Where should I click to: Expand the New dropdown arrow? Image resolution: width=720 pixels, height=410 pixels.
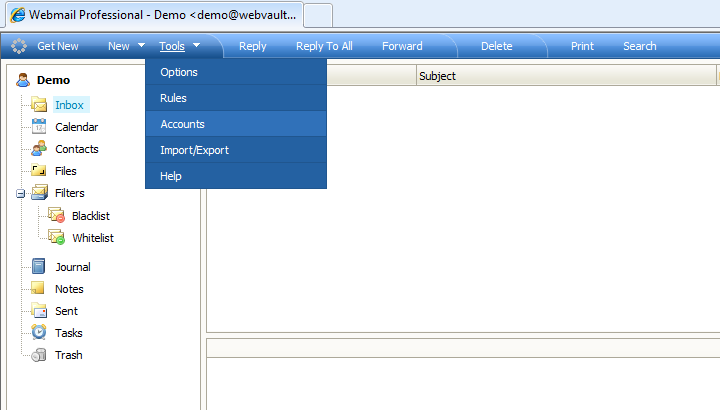pos(141,46)
